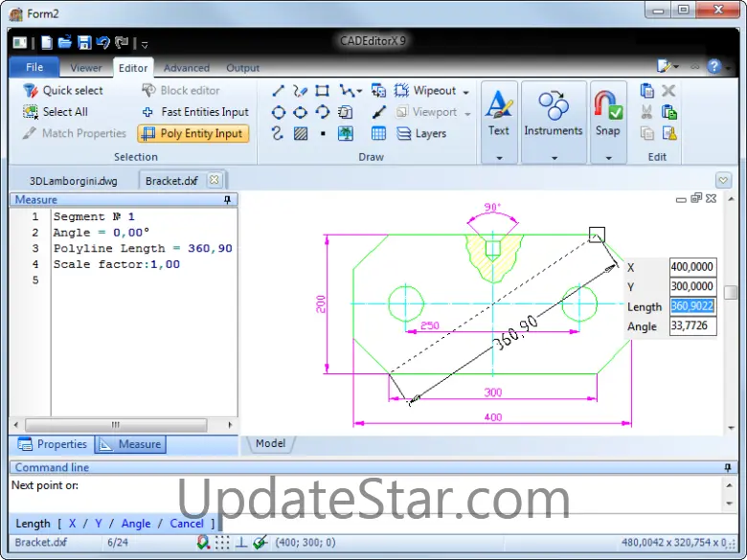The width and height of the screenshot is (747, 560).
Task: Select the Polyline draw tool
Action: pos(347,91)
